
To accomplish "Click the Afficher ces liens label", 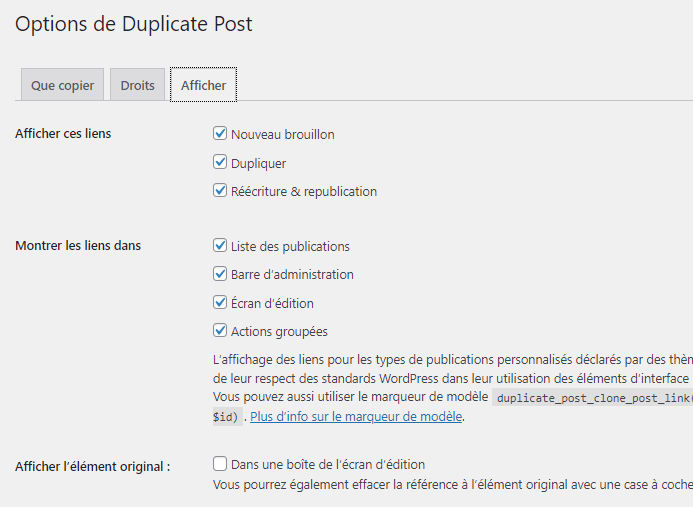I will tap(63, 133).
